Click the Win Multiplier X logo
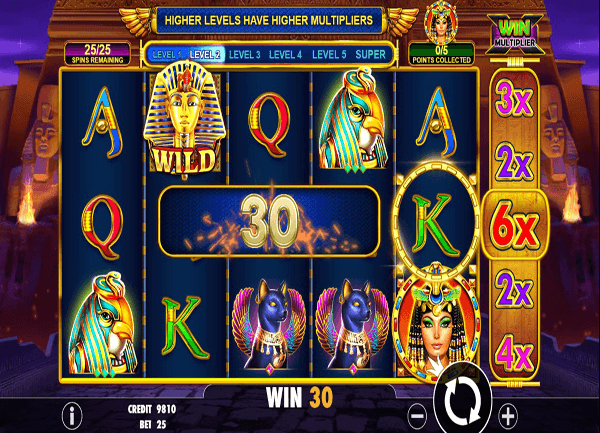Viewport: 600px width, 433px height. point(515,34)
